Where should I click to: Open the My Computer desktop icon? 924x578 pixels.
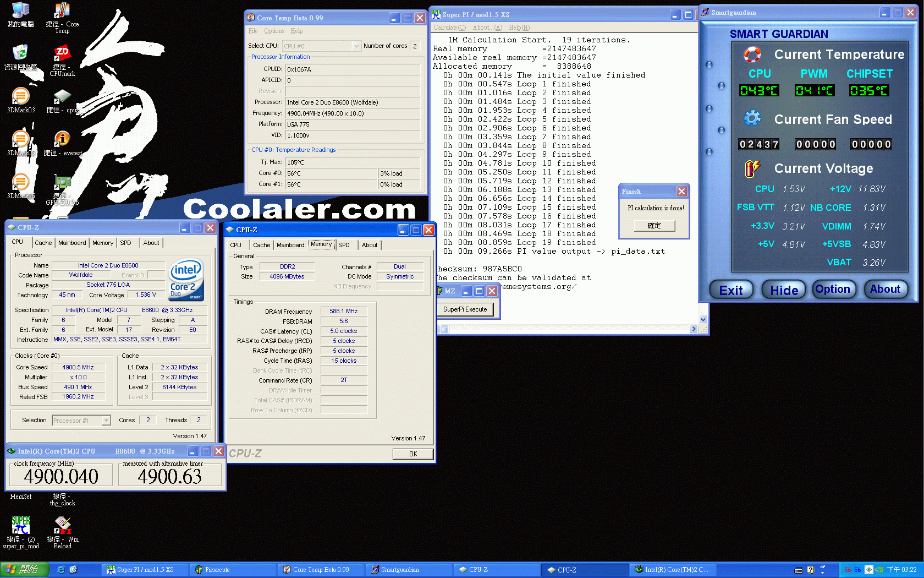point(20,15)
